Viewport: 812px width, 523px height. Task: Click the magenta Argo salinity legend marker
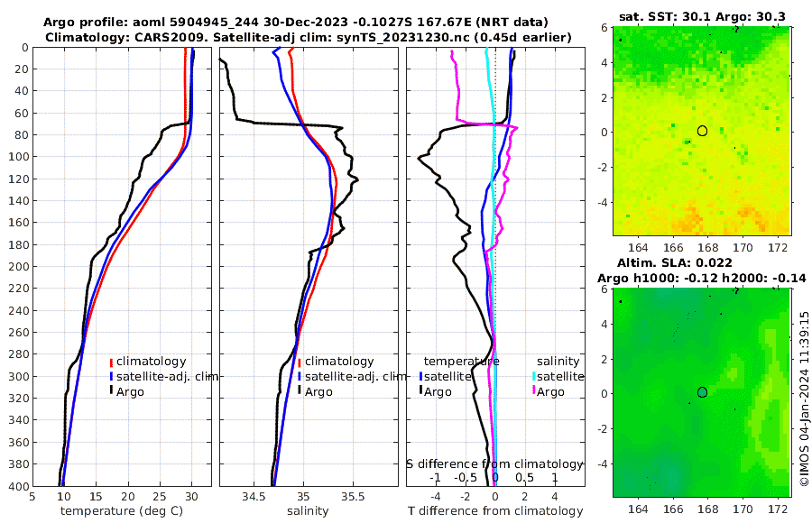[534, 391]
